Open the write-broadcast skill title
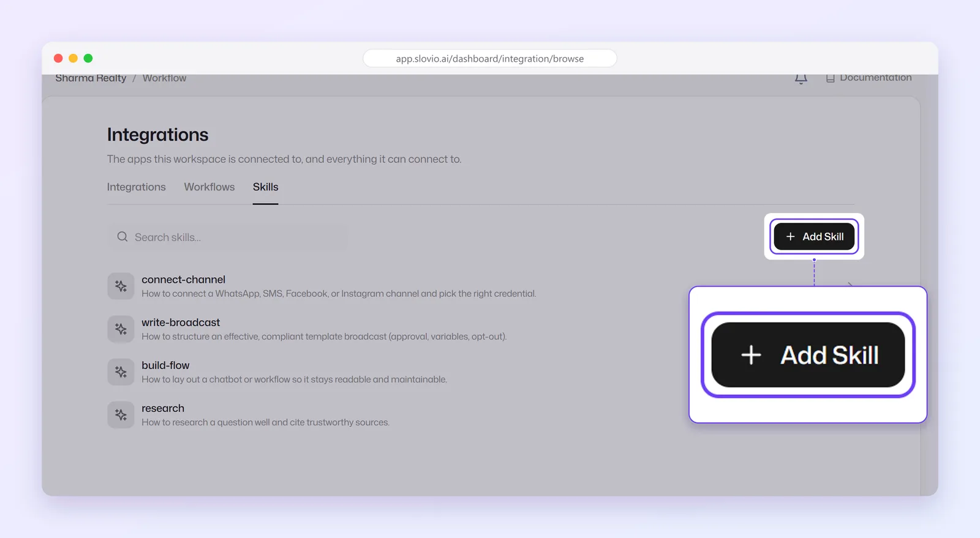Viewport: 980px width, 538px height. 181,323
